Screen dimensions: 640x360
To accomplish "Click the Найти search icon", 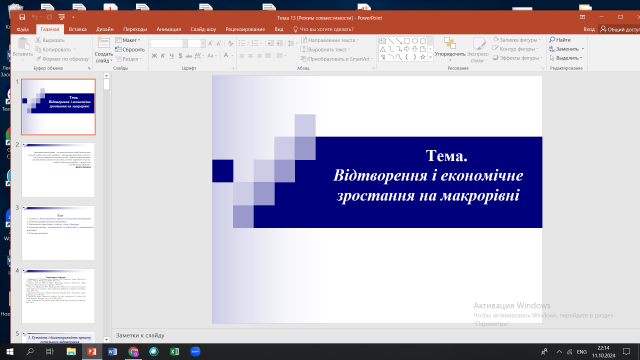I will (x=552, y=40).
